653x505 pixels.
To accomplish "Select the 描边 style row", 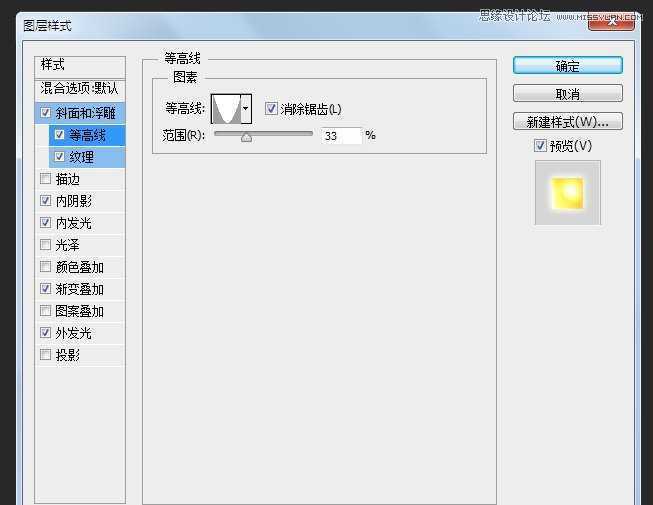I will (x=80, y=179).
